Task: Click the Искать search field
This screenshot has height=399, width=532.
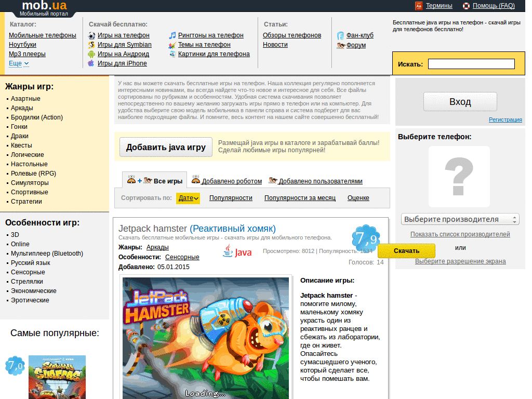Action: (x=472, y=64)
